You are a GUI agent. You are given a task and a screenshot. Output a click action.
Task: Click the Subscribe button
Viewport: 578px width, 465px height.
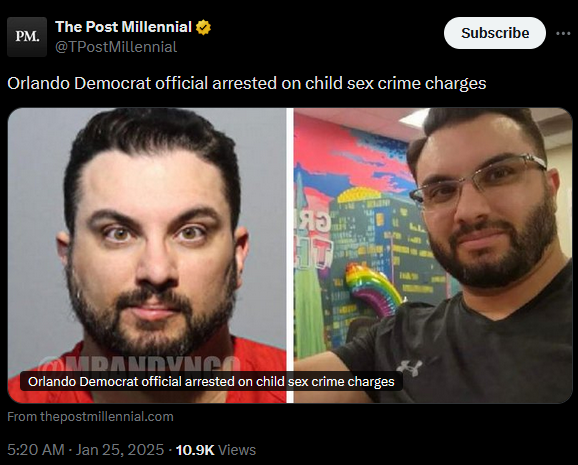495,33
